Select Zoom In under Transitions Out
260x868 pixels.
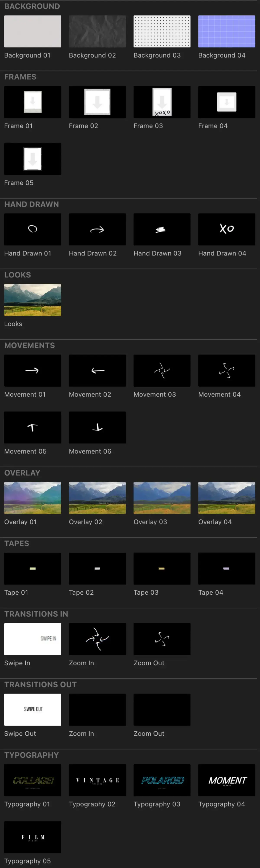tap(97, 709)
